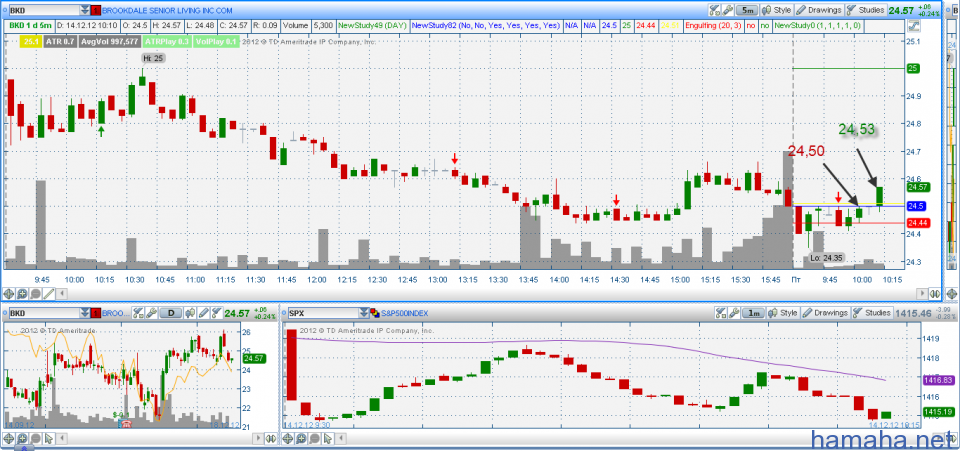Open Drawings pencil icon in daily BKD chart
Image resolution: width=960 pixels, height=451 pixels.
tap(204, 313)
